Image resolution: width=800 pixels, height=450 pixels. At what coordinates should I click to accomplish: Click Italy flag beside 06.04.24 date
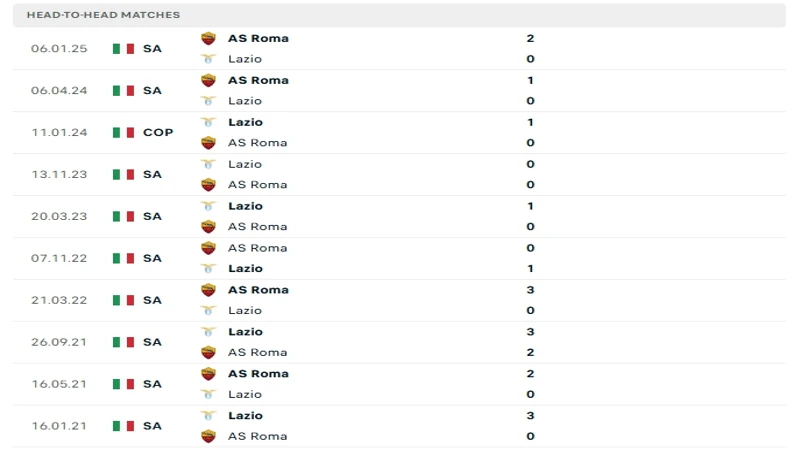(123, 90)
